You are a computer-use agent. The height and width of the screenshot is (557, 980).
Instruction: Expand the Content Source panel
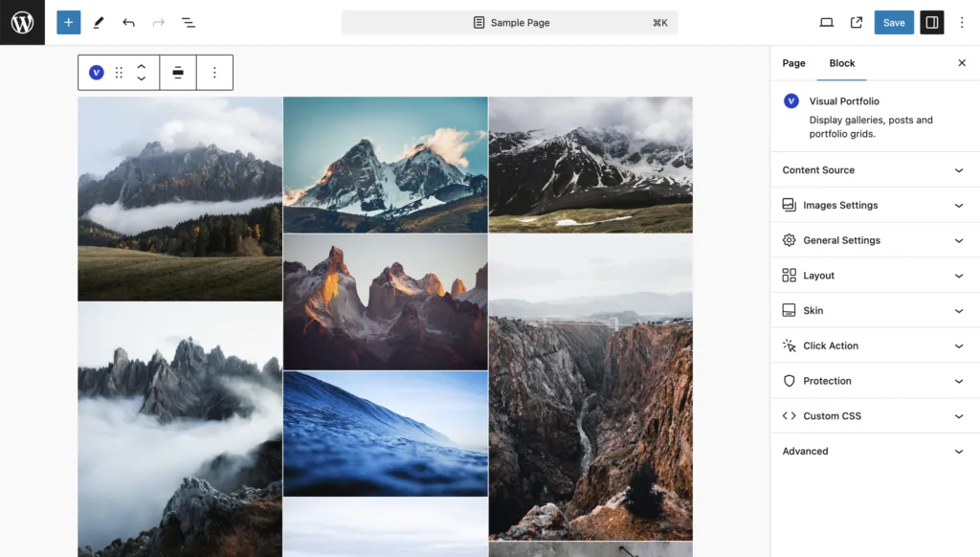tap(874, 170)
